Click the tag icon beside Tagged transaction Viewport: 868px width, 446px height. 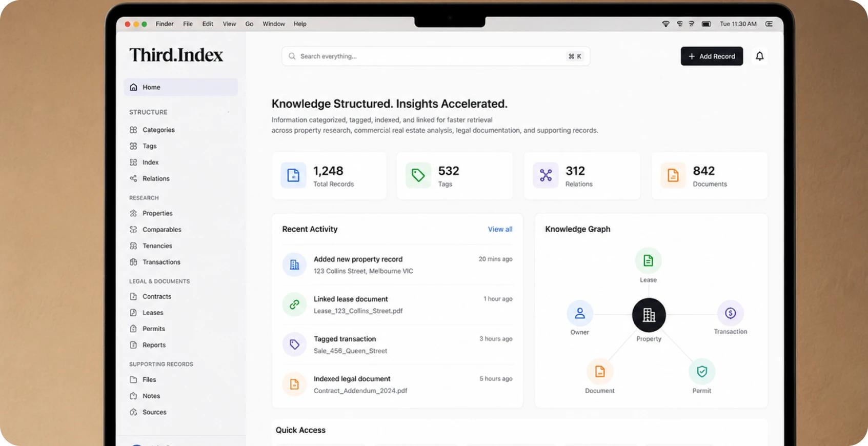click(294, 344)
